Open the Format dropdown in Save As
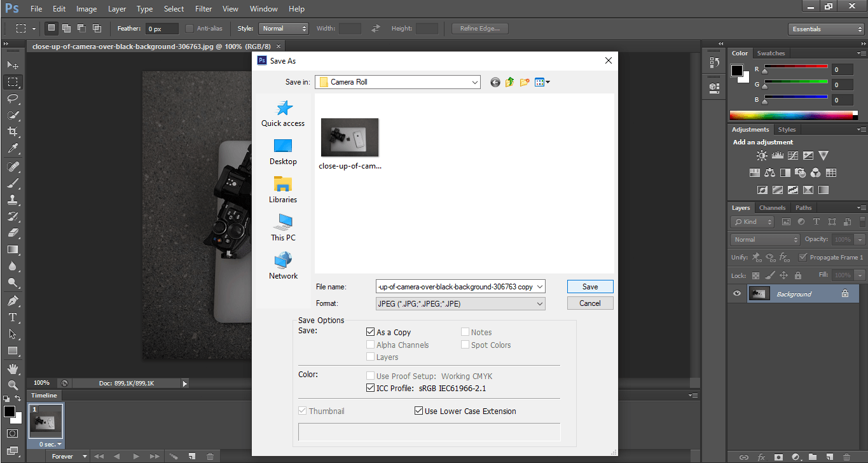Viewport: 868px width, 463px height. [x=541, y=303]
